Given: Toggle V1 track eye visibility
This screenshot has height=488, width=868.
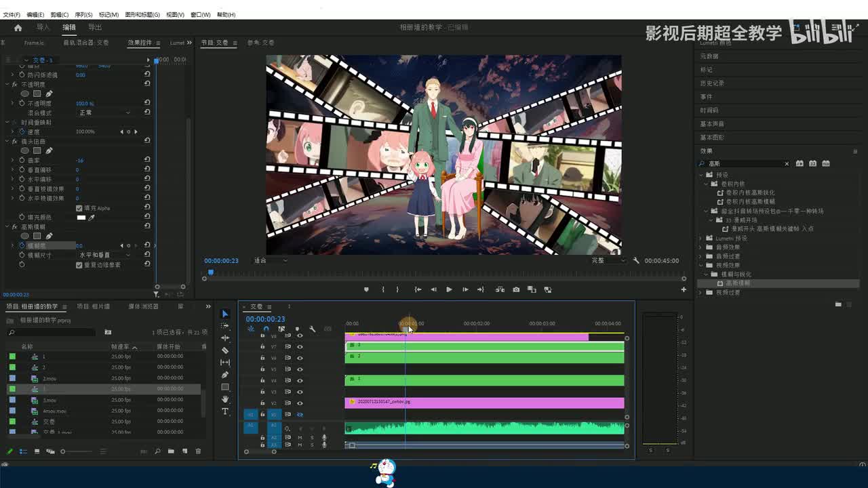Looking at the screenshot, I should pos(300,414).
